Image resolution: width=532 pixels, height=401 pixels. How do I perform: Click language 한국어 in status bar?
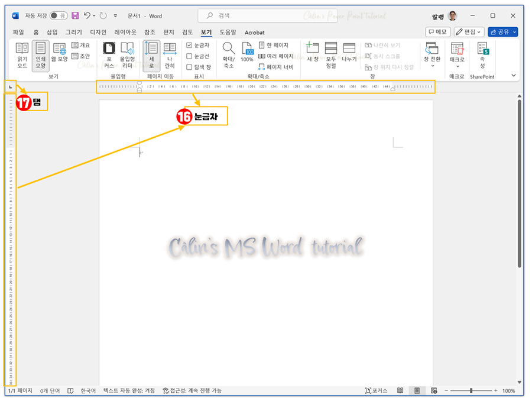pos(88,391)
